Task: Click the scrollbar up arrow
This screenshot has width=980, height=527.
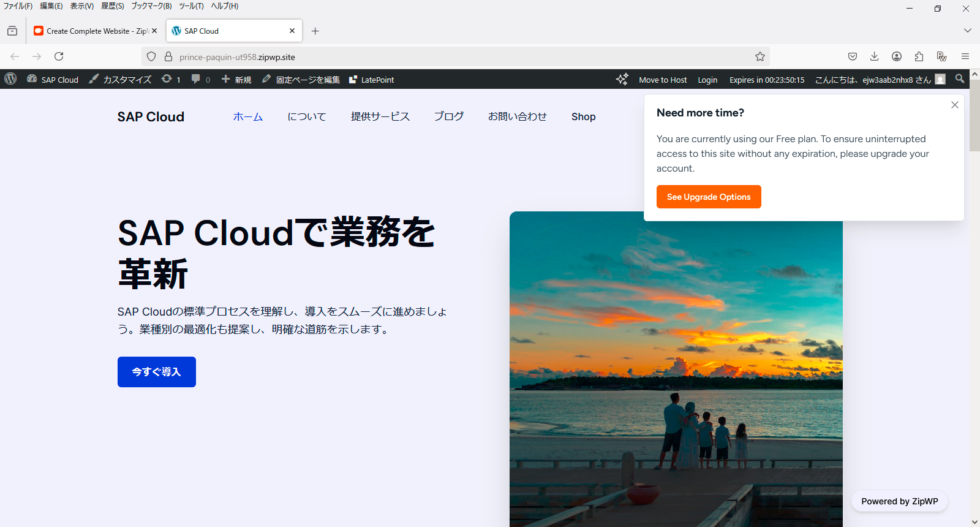Action: [x=974, y=74]
